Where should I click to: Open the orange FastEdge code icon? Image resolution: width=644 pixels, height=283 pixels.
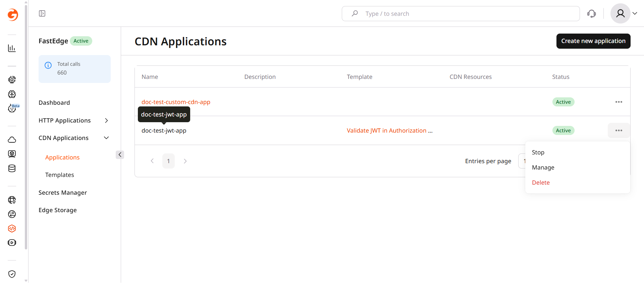pos(12,228)
